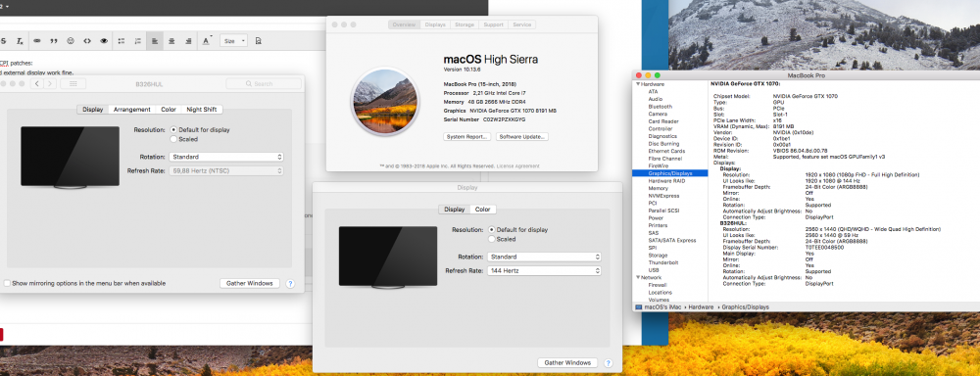
Task: Click Gather Windows in B326HUL window
Action: click(249, 283)
